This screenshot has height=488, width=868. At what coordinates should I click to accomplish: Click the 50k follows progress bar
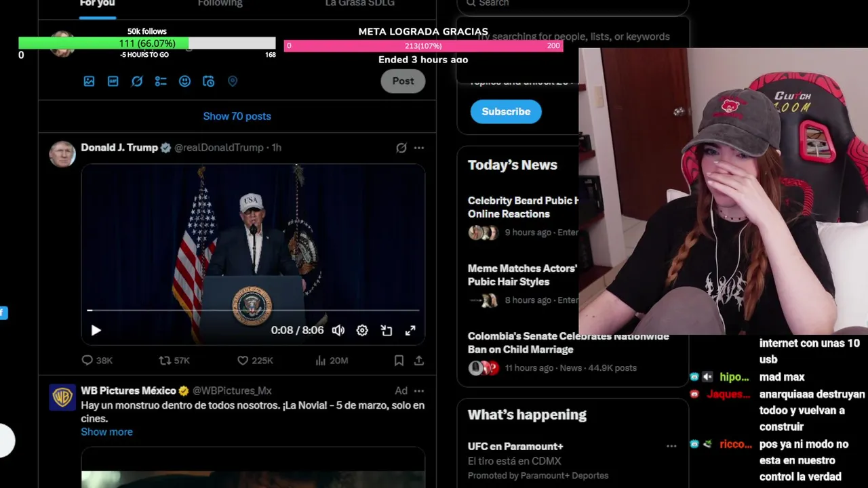(x=147, y=43)
